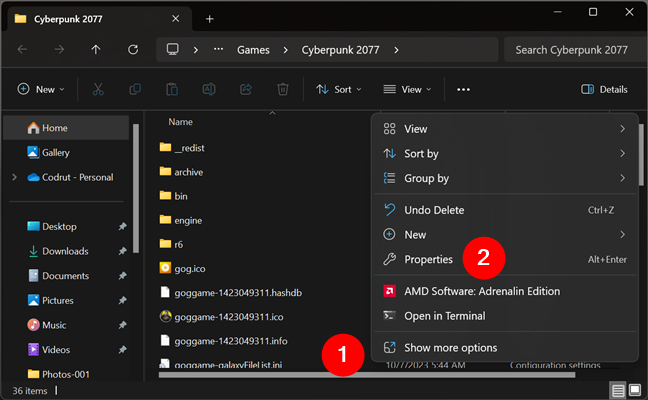Click the horizontal scrollbar at bottom of file list
The image size is (648, 400).
coord(250,376)
